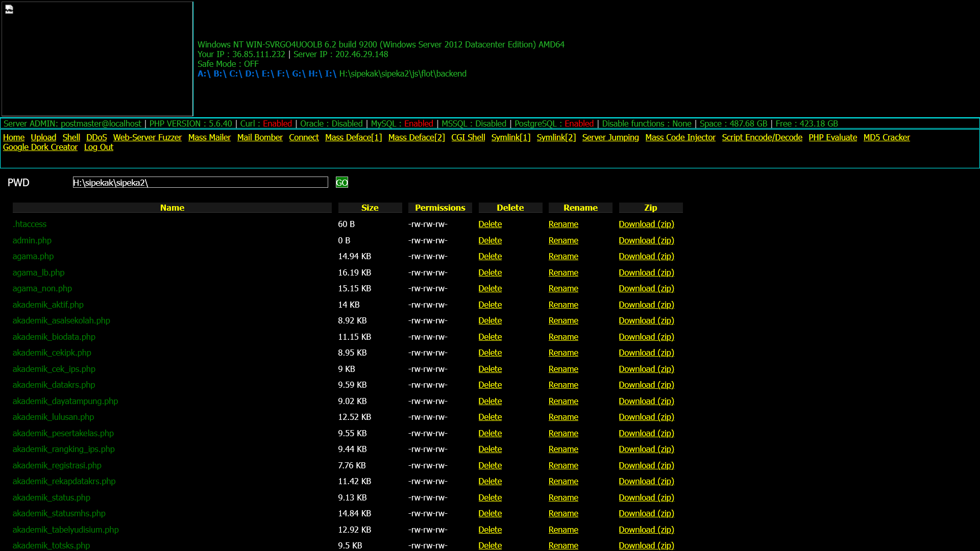Open the agama.php file
980x551 pixels.
click(33, 256)
